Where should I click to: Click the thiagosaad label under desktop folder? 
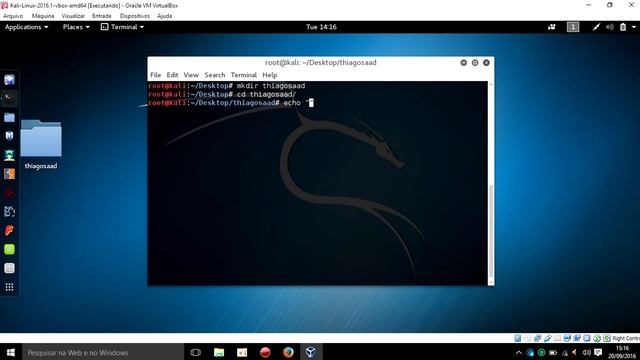[x=41, y=166]
